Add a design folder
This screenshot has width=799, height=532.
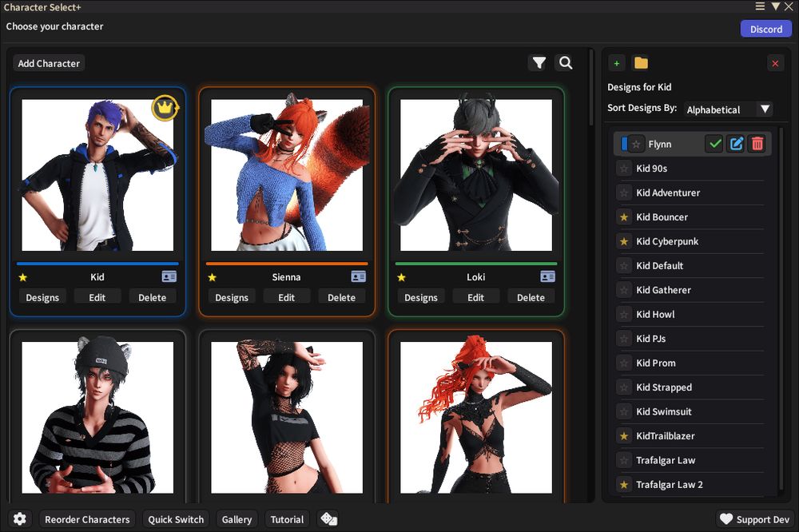click(641, 63)
